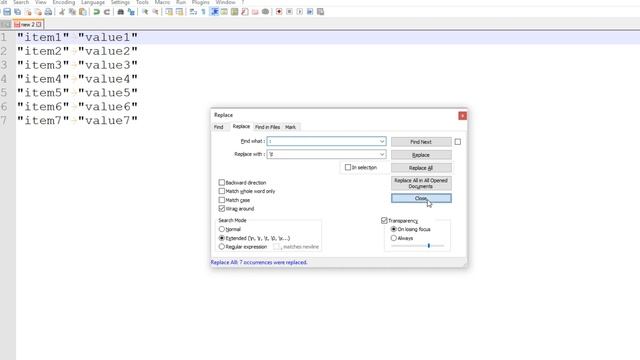Select the Extended search mode radio
640x360 pixels.
(x=222, y=238)
